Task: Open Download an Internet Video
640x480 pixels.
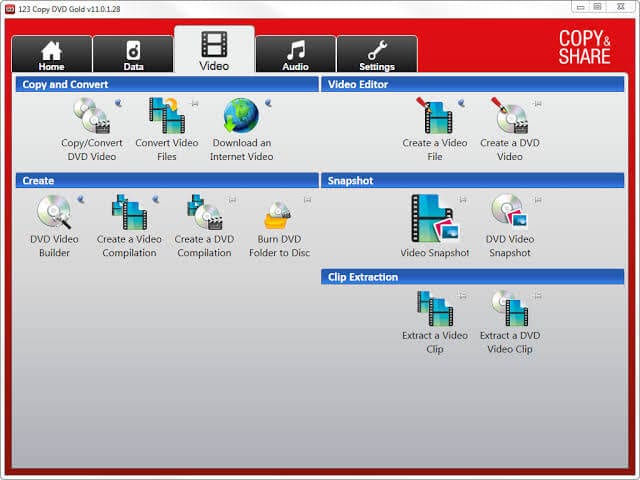Action: tap(241, 129)
